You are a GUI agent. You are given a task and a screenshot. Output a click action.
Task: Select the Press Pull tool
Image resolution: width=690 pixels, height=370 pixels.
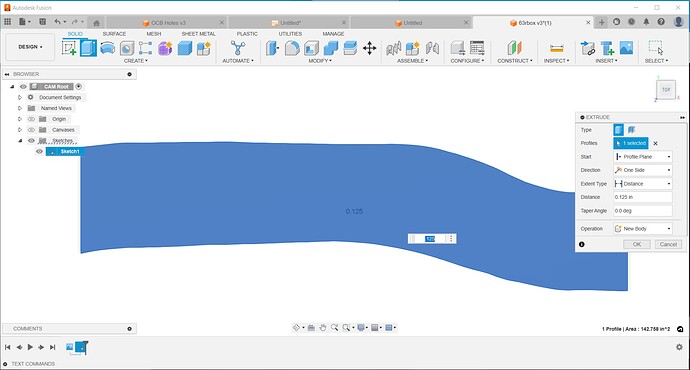[272, 48]
